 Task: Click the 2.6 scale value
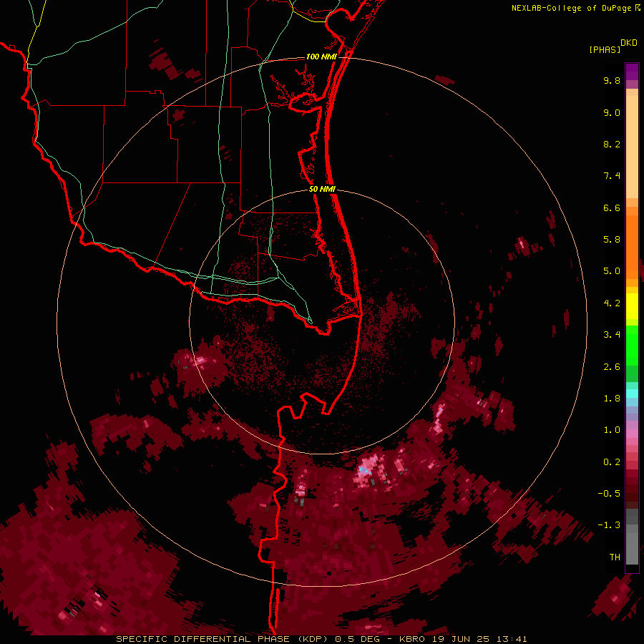click(x=612, y=367)
